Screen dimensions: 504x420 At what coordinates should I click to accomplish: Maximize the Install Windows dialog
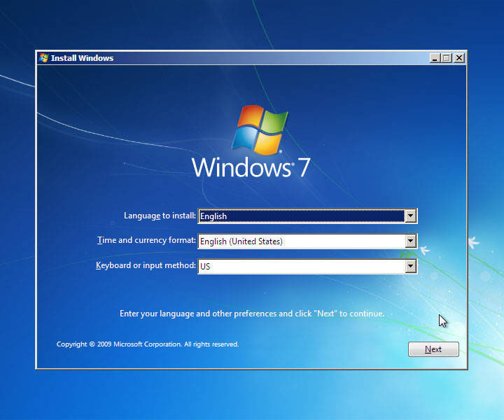point(447,58)
